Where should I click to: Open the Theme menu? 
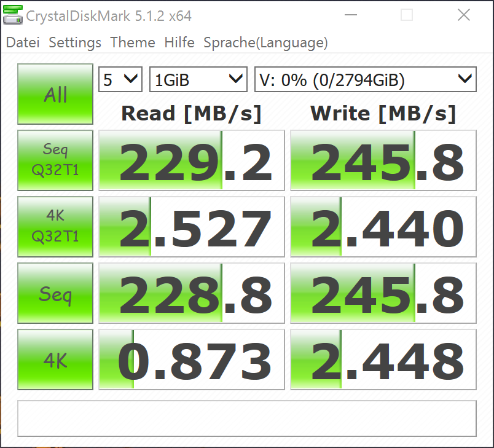[133, 42]
